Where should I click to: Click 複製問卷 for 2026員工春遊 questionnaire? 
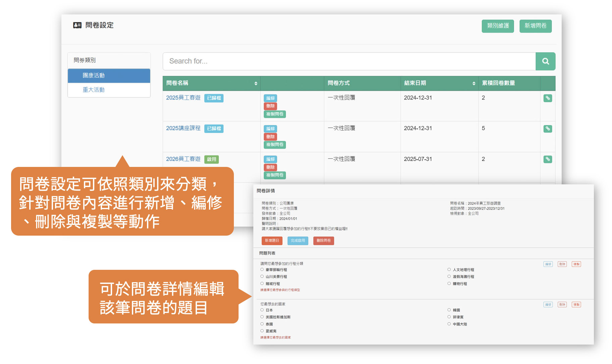274,175
